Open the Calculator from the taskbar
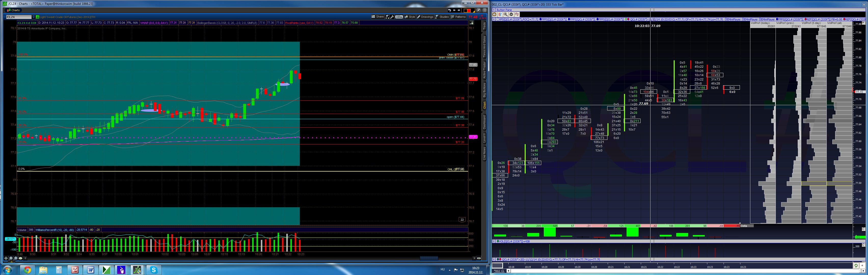This screenshot has width=868, height=275. (x=59, y=270)
